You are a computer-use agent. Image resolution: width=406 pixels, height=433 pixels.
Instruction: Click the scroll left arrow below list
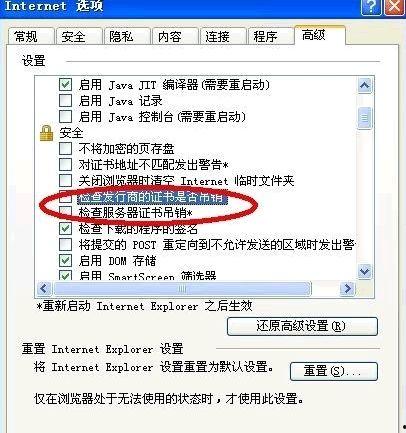[x=44, y=288]
